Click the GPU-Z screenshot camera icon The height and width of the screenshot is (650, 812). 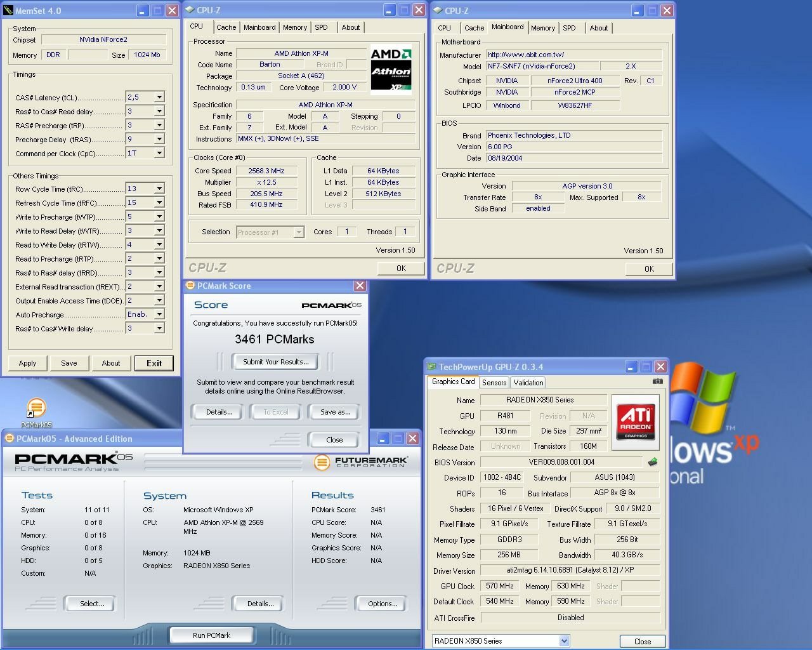658,381
